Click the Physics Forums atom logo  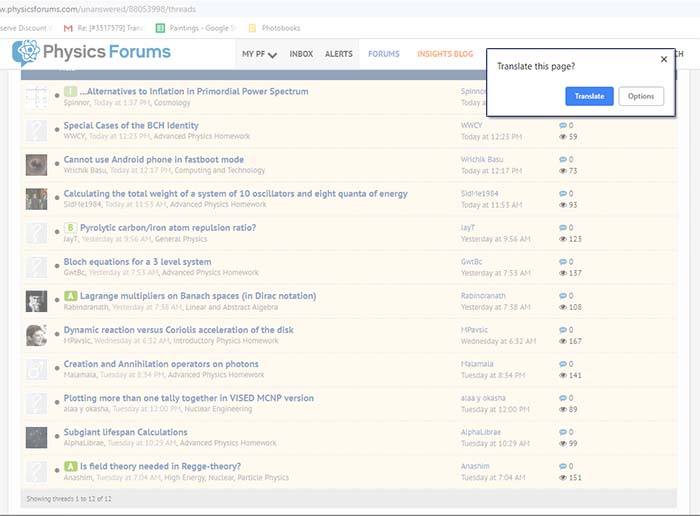(26, 53)
